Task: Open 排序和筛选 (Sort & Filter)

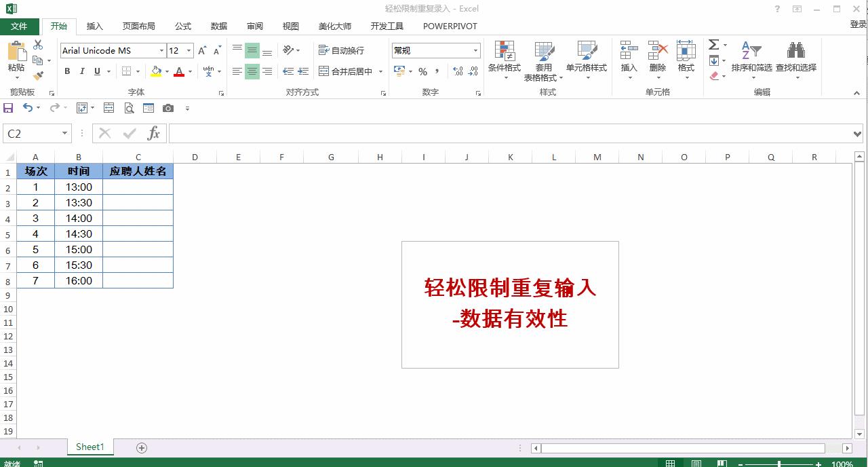Action: 753,60
